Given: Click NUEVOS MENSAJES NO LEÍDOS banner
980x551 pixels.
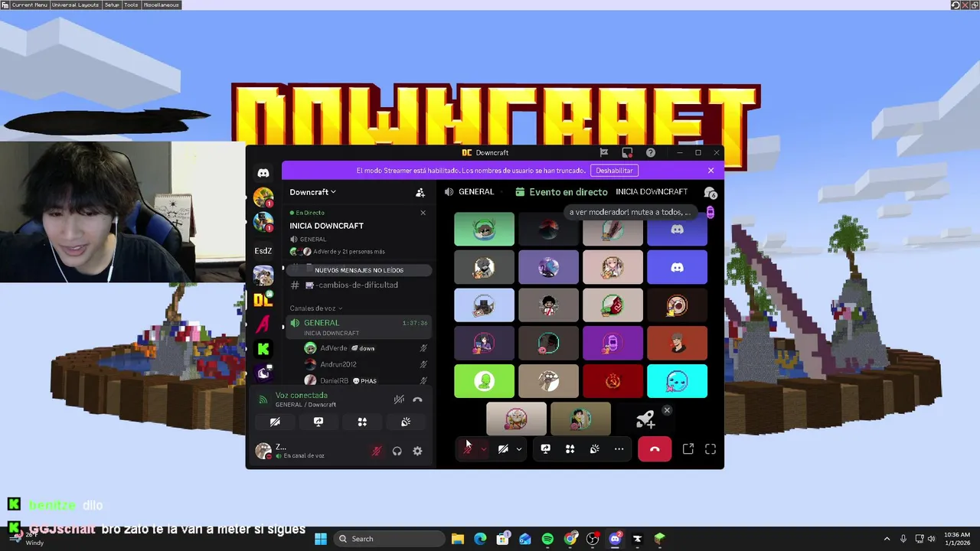Looking at the screenshot, I should click(x=358, y=270).
